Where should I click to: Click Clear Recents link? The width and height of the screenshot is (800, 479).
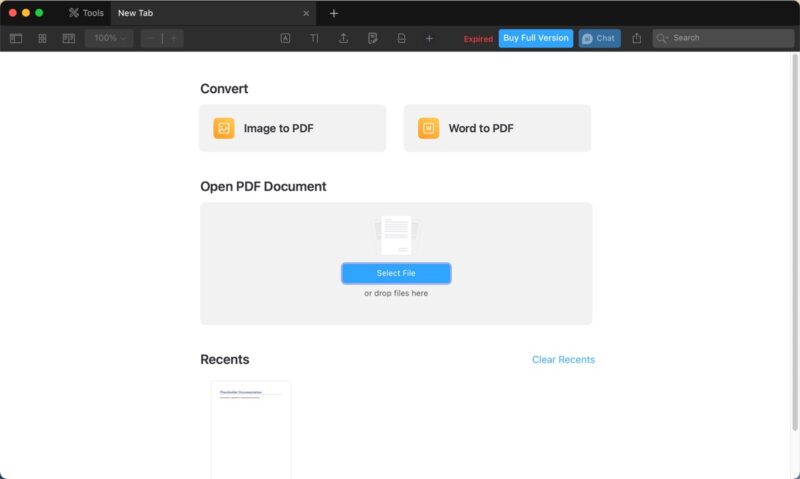click(x=563, y=360)
